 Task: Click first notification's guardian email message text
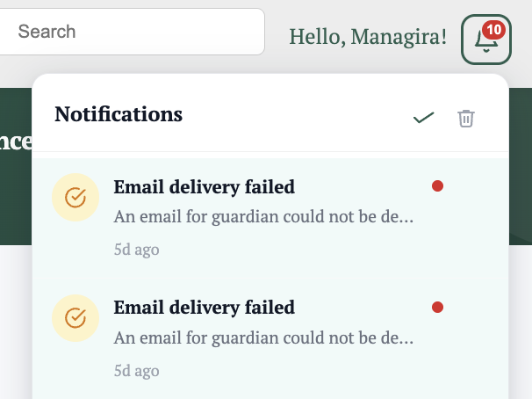(263, 217)
